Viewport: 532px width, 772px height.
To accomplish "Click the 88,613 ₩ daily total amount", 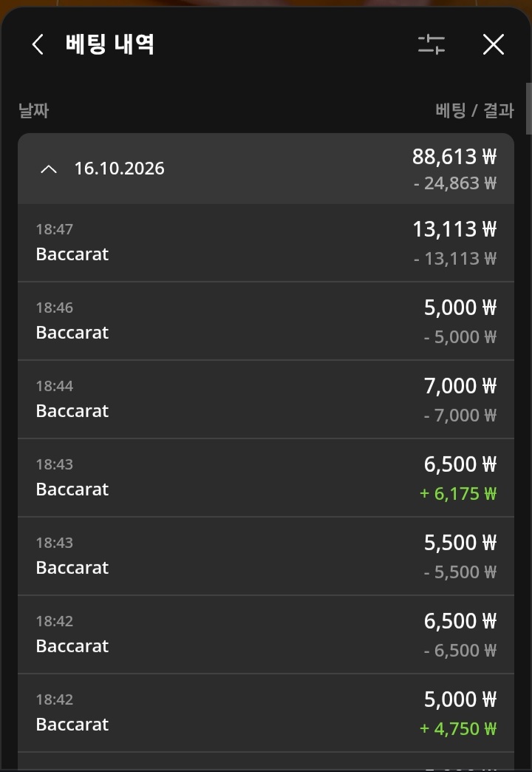I will pos(454,157).
